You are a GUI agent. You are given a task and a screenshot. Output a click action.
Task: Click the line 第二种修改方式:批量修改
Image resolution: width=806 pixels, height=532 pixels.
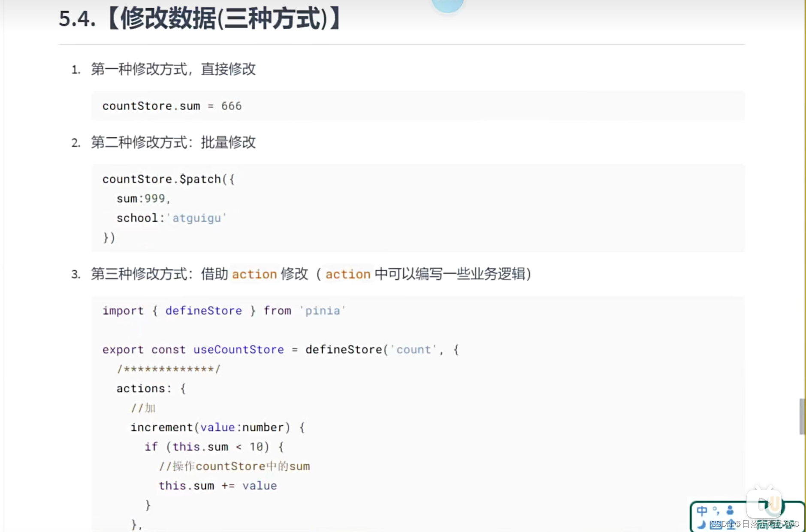click(173, 142)
